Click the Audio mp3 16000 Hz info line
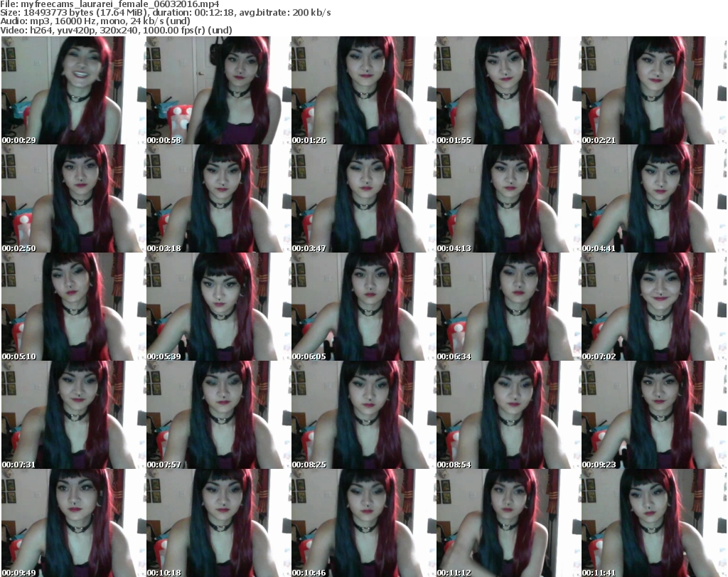728x577 pixels. [x=95, y=21]
